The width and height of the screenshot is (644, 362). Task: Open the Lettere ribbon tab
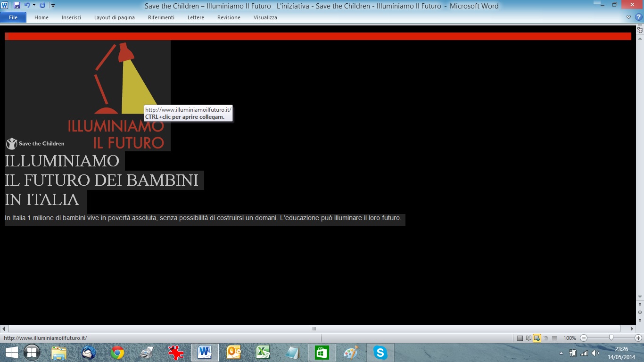[x=196, y=17]
